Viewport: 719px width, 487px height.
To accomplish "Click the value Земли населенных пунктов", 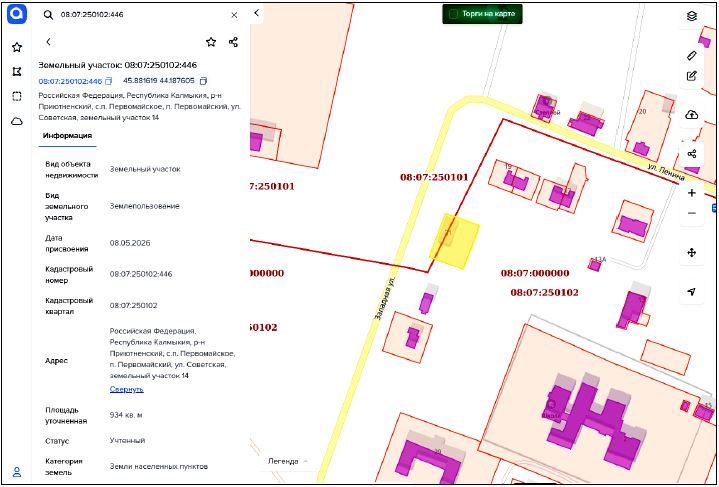I will coord(159,466).
